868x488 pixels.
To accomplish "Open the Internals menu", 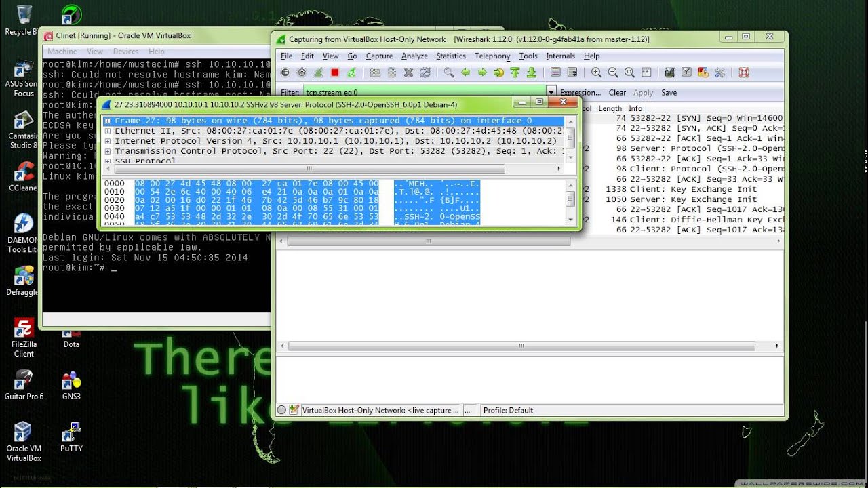I will [x=560, y=56].
